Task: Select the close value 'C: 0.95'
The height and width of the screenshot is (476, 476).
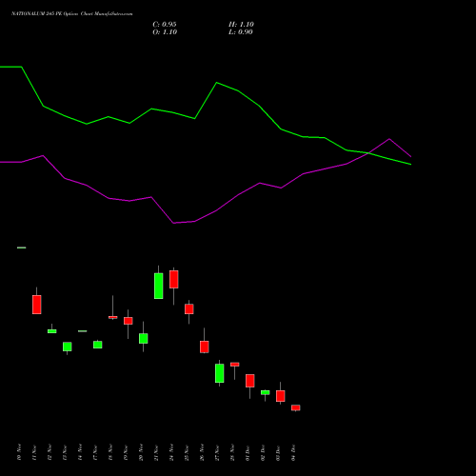Action: click(x=165, y=25)
